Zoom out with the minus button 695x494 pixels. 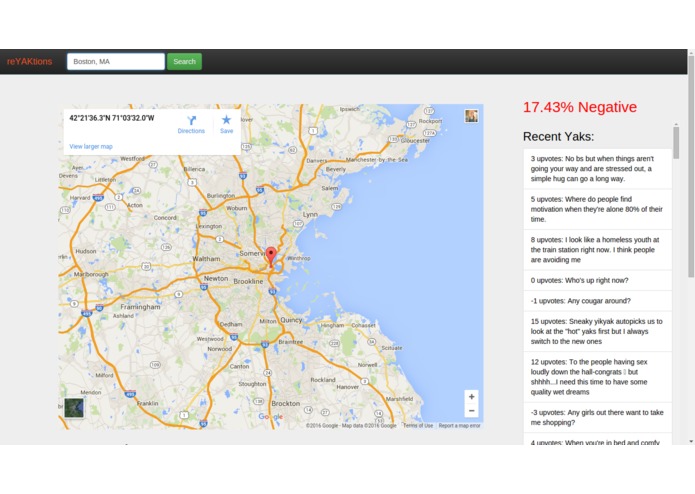pos(472,411)
